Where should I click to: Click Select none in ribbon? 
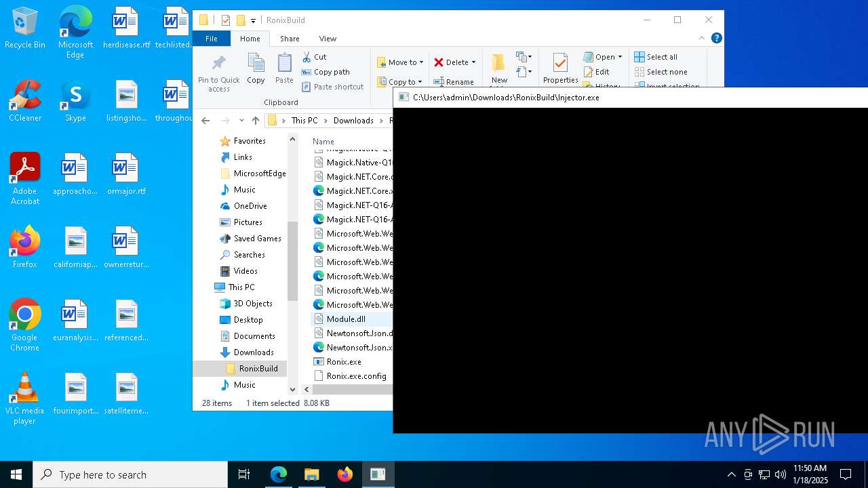[x=661, y=72]
